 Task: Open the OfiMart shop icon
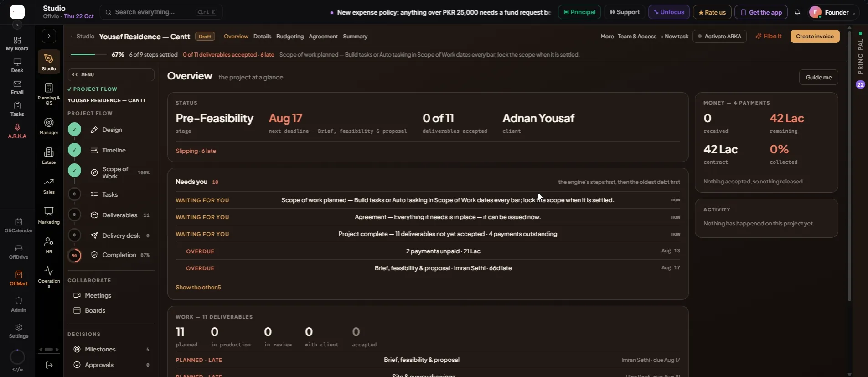point(19,278)
